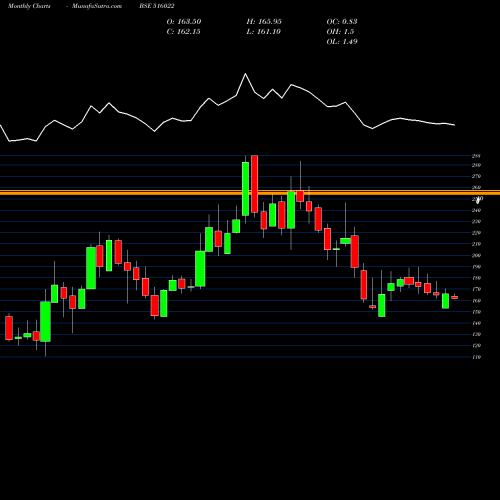Click the 270 price axis label
The height and width of the screenshot is (500, 500).
point(476,176)
